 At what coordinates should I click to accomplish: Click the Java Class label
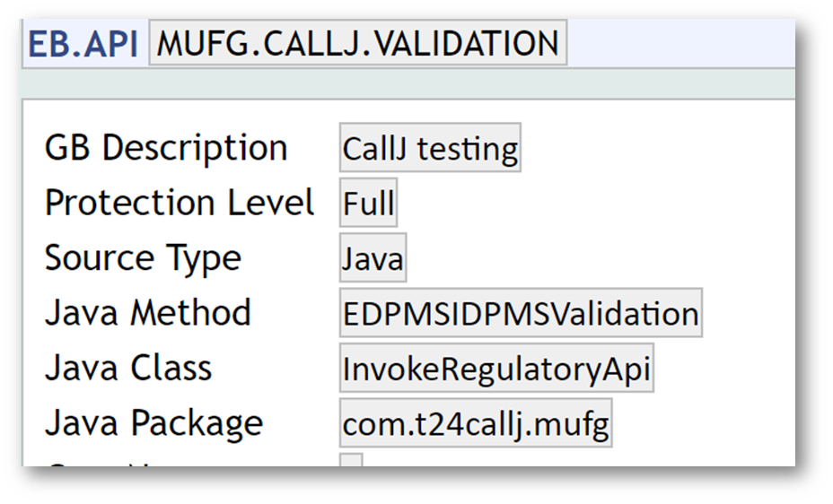tap(128, 369)
